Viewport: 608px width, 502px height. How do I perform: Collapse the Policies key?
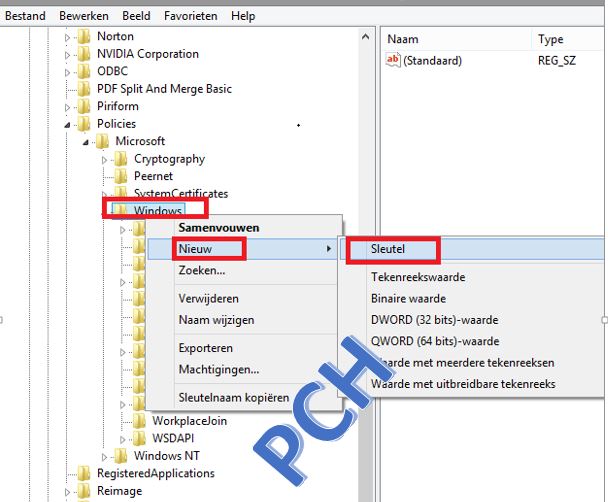(67, 125)
